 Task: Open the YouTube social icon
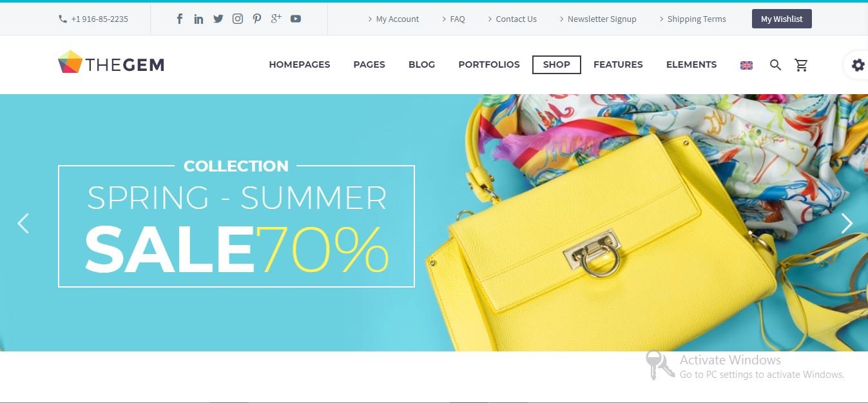click(295, 19)
